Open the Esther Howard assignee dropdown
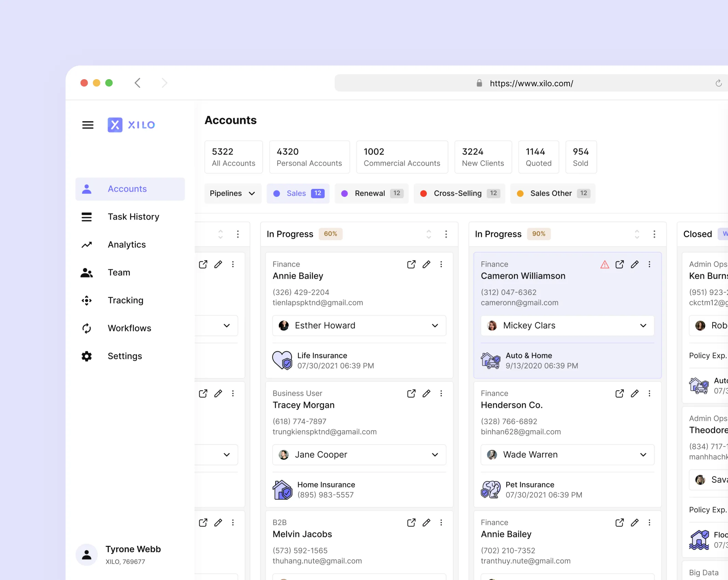 tap(359, 325)
